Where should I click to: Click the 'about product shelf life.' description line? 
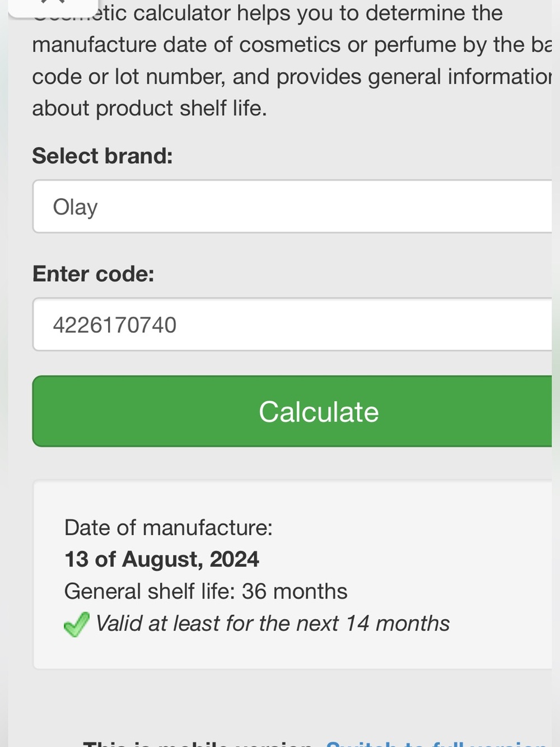point(150,108)
